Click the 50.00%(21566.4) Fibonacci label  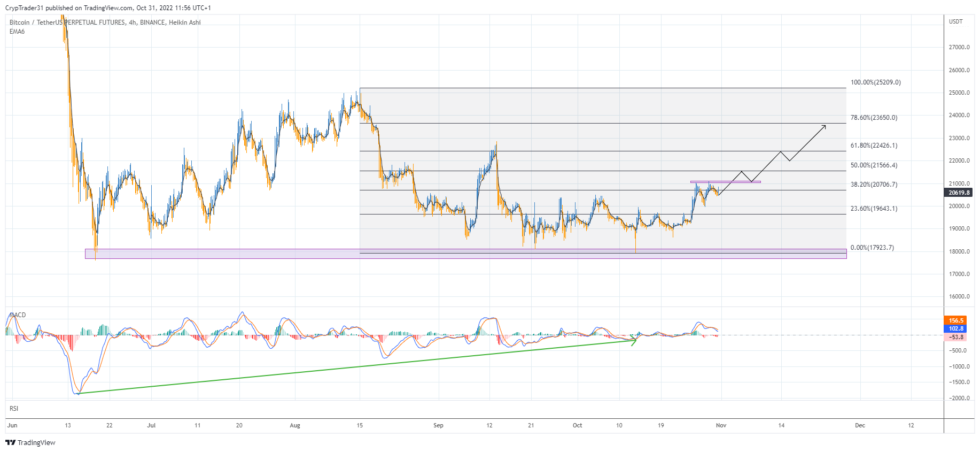(x=874, y=165)
